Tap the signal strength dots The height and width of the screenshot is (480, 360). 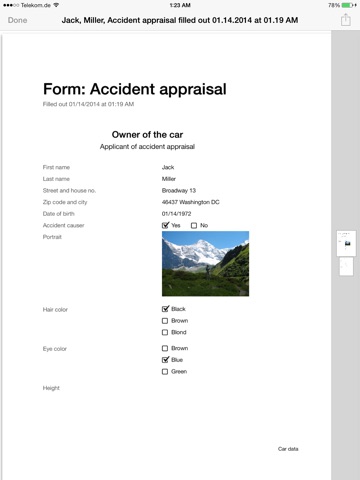(11, 5)
